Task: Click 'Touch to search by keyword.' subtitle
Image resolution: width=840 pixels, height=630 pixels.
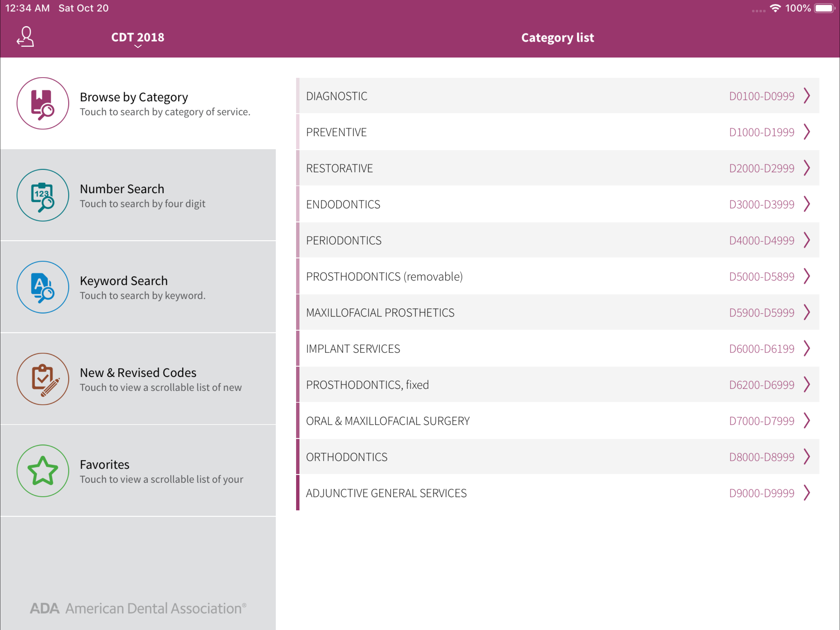Action: [143, 296]
